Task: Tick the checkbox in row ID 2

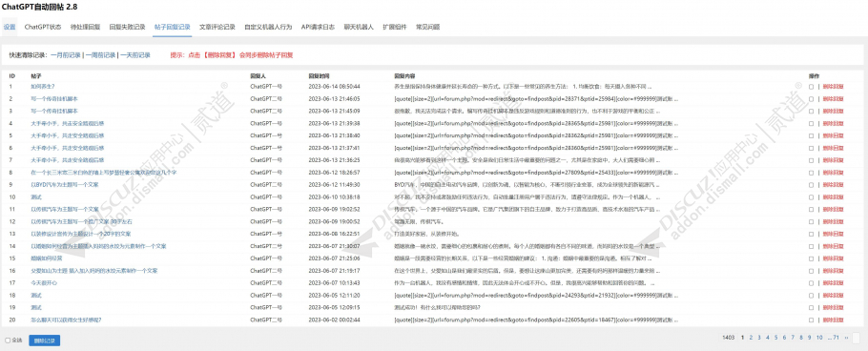Action: pyautogui.click(x=811, y=98)
